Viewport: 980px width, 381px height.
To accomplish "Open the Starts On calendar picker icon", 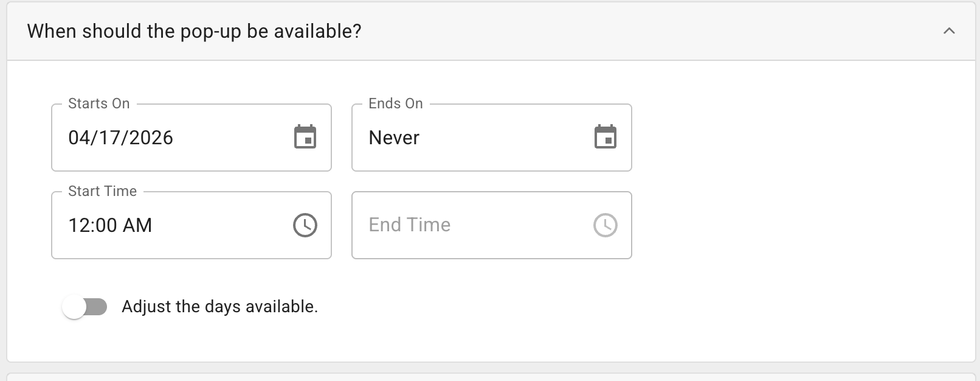I will [305, 137].
